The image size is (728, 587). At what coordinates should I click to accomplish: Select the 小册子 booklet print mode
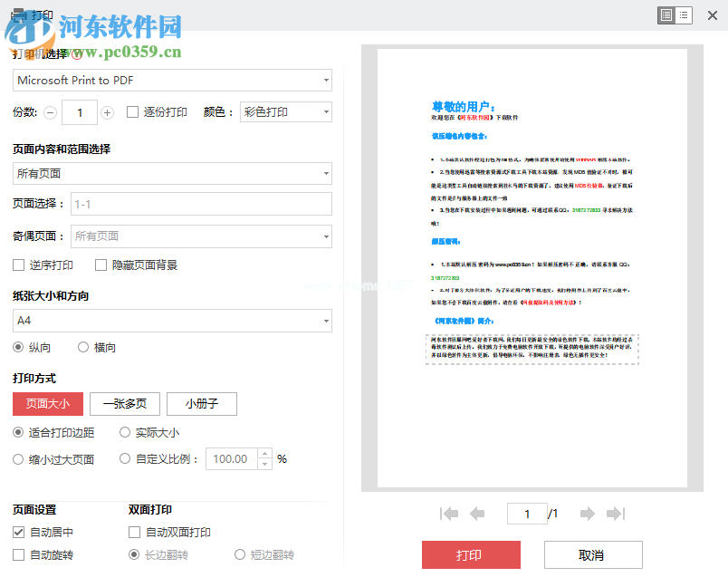tap(201, 404)
